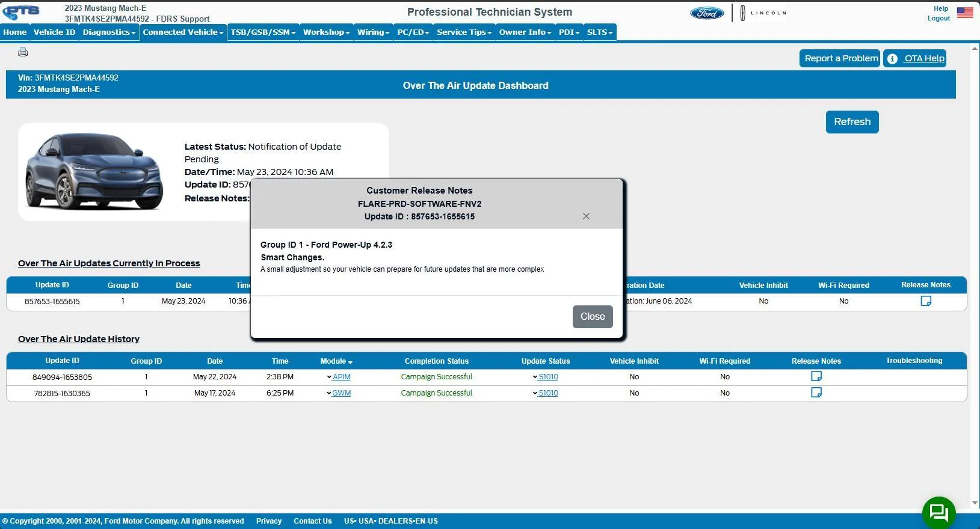Go to the Home menu item

pyautogui.click(x=15, y=32)
